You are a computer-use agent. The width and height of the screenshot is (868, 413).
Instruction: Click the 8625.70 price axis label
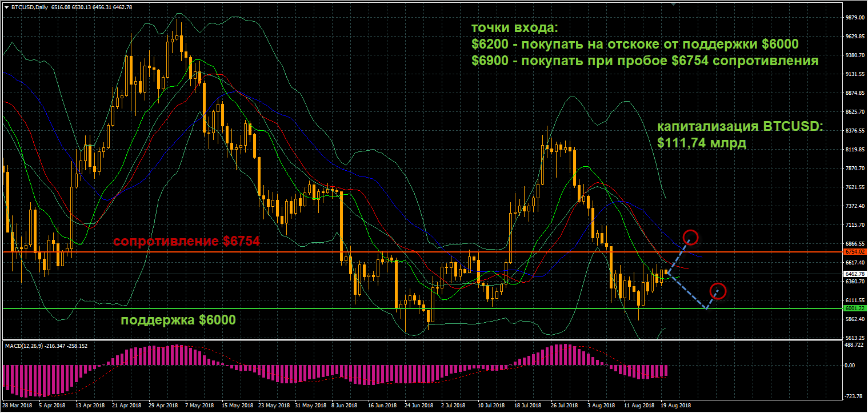(855, 112)
